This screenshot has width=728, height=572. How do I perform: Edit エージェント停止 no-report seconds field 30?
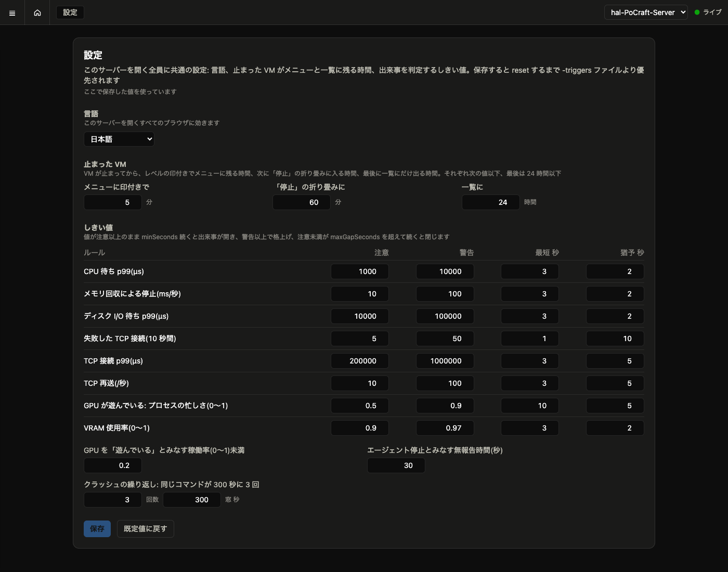396,465
